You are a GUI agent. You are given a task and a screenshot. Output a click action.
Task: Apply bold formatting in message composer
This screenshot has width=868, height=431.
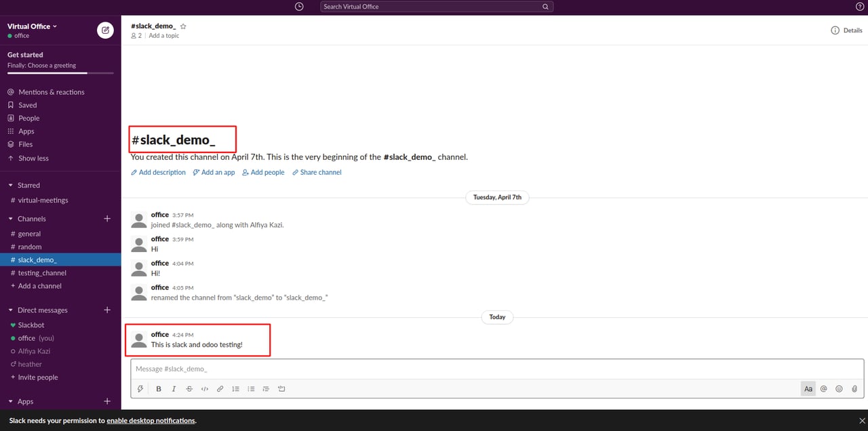[159, 389]
